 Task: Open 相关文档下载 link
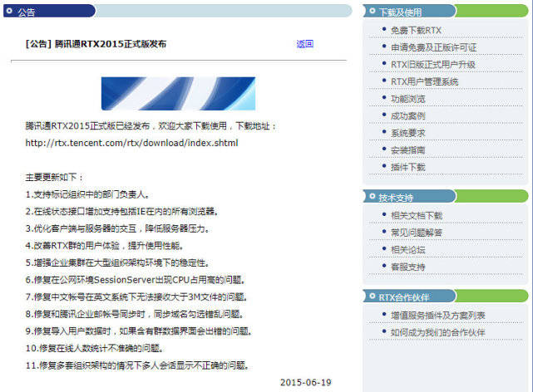click(417, 215)
